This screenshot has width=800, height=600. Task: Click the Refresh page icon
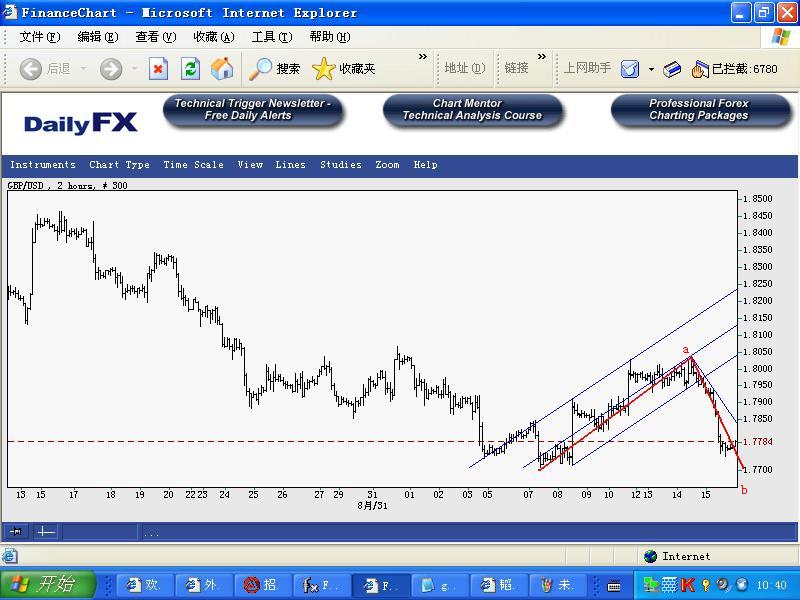tap(190, 69)
